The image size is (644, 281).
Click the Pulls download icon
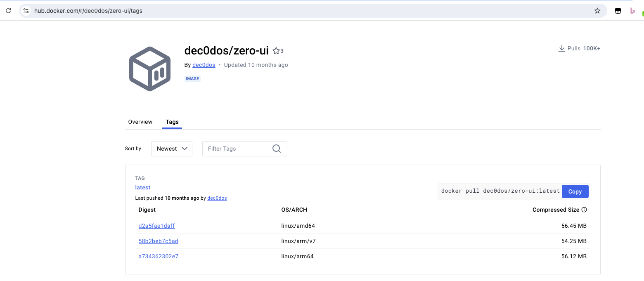pyautogui.click(x=561, y=49)
